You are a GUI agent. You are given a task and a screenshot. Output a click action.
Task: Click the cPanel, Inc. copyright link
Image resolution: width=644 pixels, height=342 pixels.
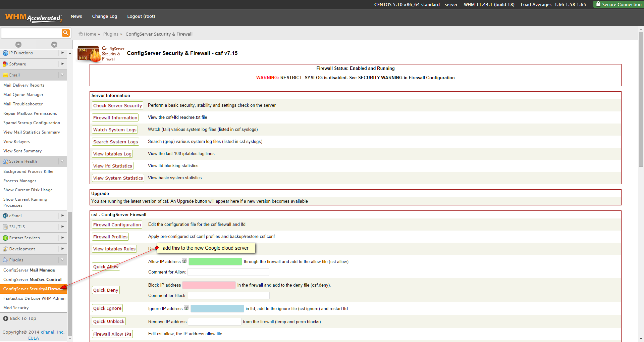point(53,332)
